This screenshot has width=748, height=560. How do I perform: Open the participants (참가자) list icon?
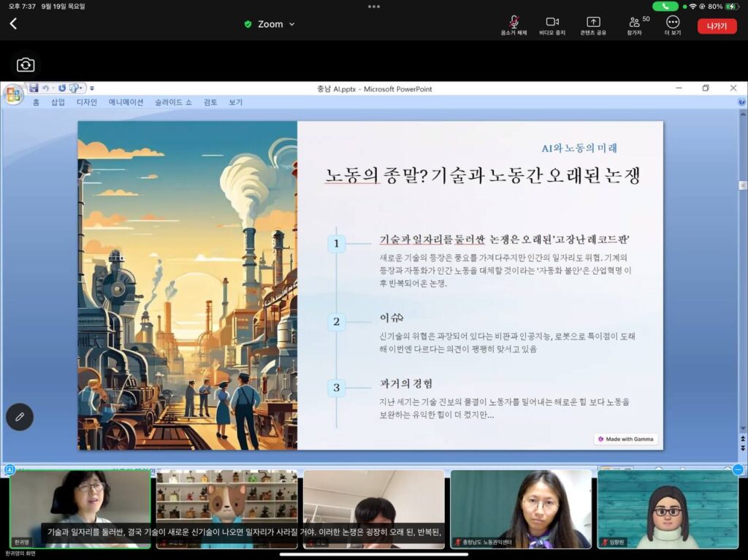[635, 25]
